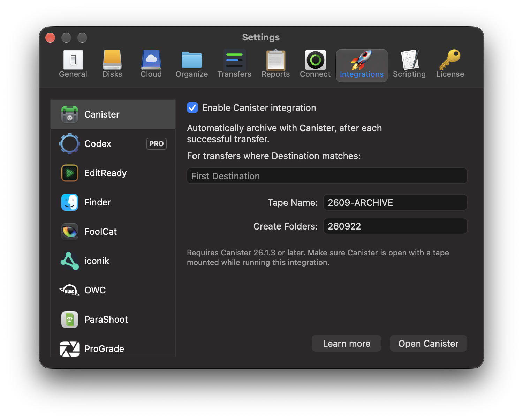Select the iconik integration label
Viewport: 523px width, 420px height.
tap(97, 261)
